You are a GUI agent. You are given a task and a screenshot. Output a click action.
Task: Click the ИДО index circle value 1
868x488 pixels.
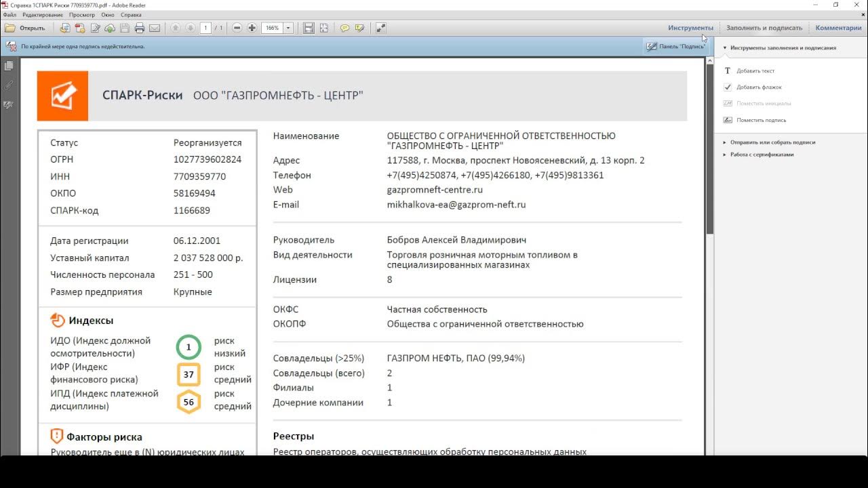click(x=189, y=348)
